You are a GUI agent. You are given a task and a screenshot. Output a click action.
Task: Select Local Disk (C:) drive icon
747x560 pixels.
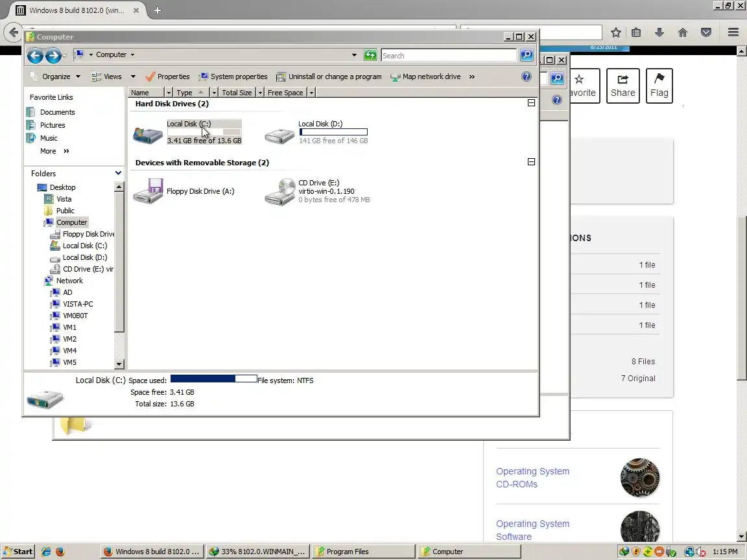(x=148, y=135)
